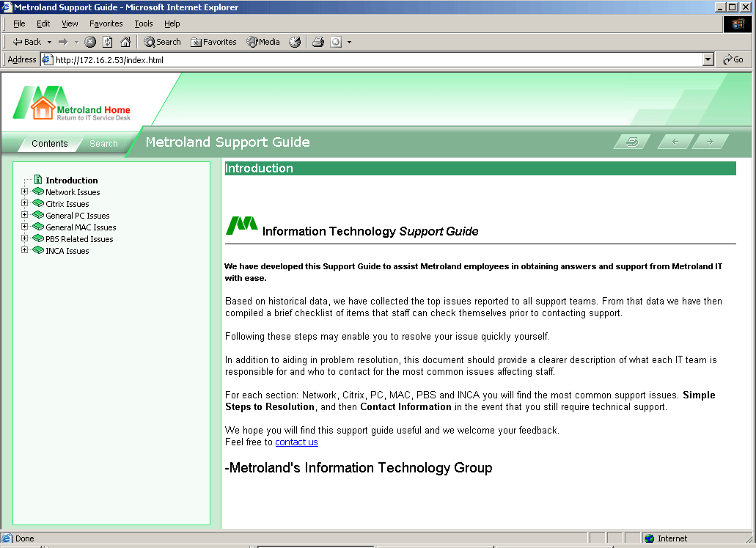Image resolution: width=756 pixels, height=548 pixels.
Task: Open the File menu
Action: point(19,23)
